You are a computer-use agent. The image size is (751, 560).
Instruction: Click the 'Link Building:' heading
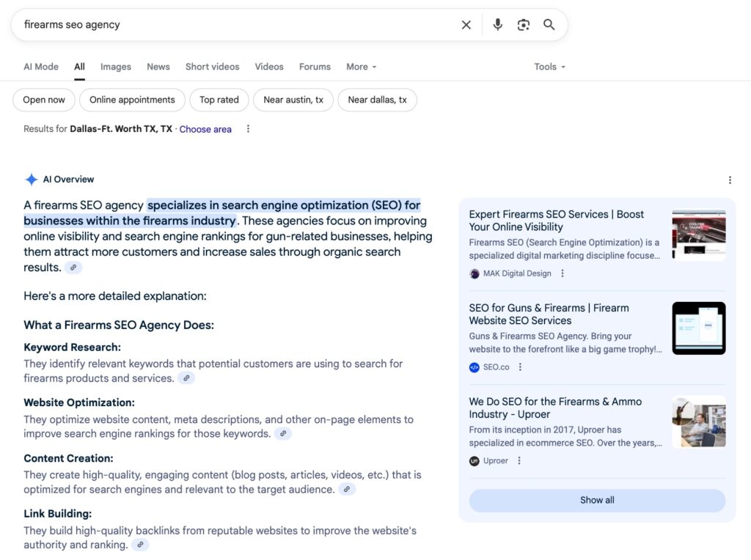point(57,514)
